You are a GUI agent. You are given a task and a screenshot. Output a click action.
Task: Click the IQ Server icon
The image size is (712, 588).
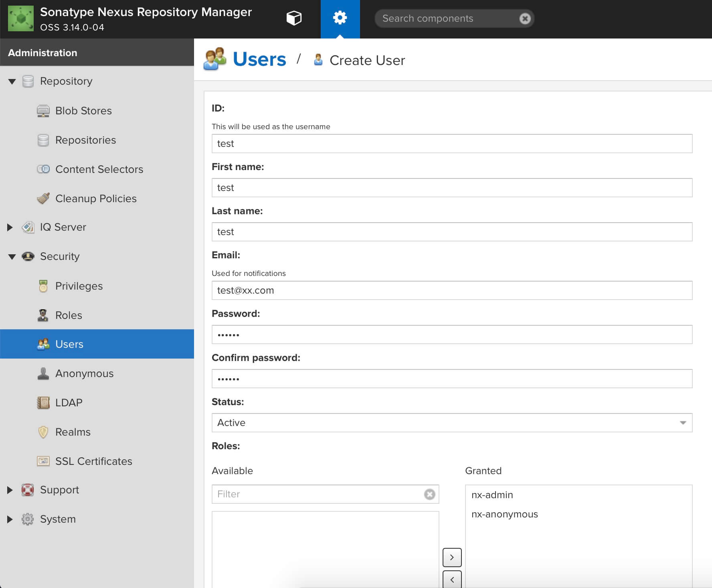pyautogui.click(x=28, y=227)
